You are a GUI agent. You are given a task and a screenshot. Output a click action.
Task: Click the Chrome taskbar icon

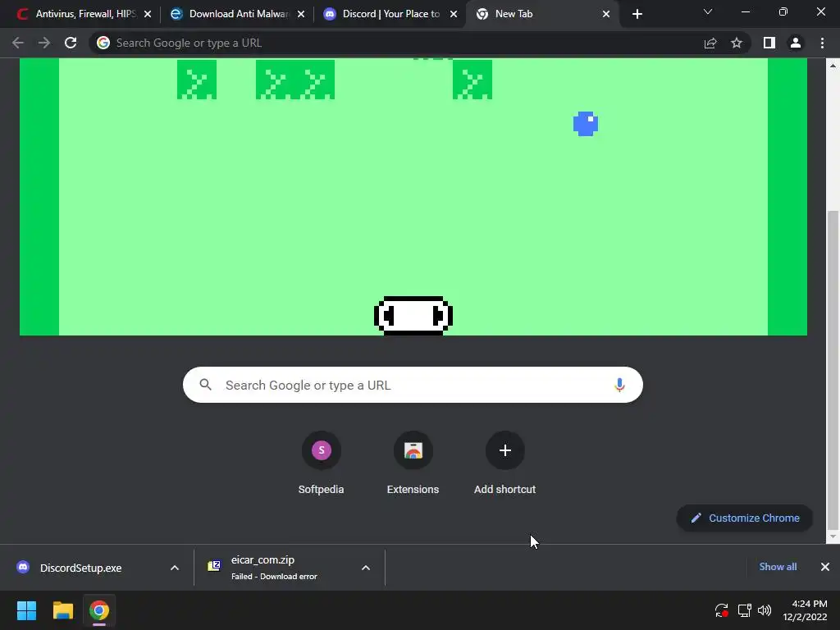(x=99, y=610)
